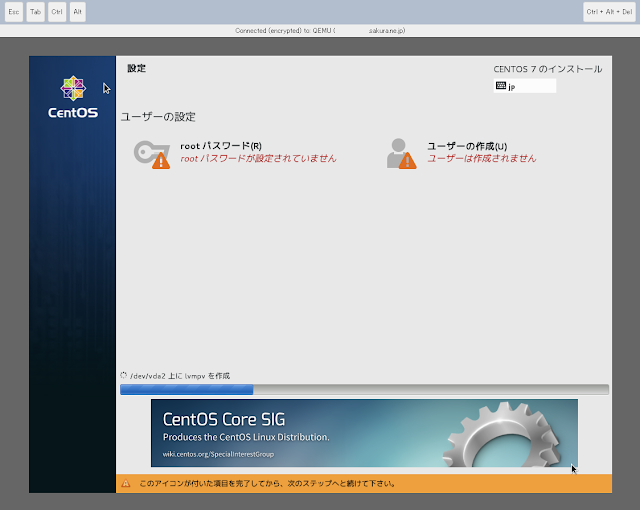This screenshot has width=640, height=510.
Task: Click the spinner icon beside /dev/vda2 status
Action: click(124, 375)
